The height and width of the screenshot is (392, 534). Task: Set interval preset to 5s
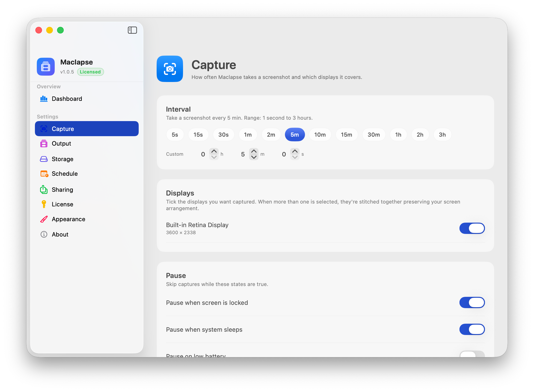(175, 135)
